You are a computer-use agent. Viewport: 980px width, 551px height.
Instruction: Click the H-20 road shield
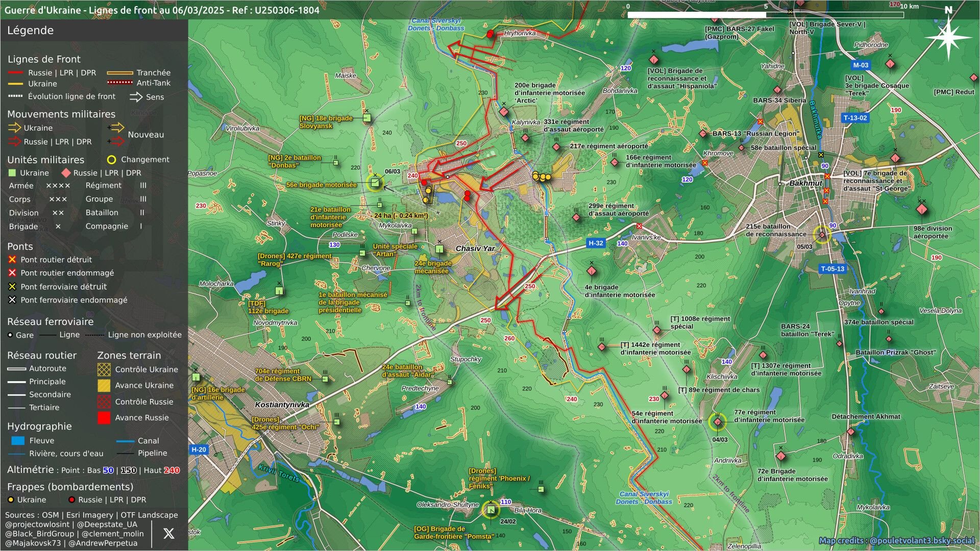(x=199, y=449)
